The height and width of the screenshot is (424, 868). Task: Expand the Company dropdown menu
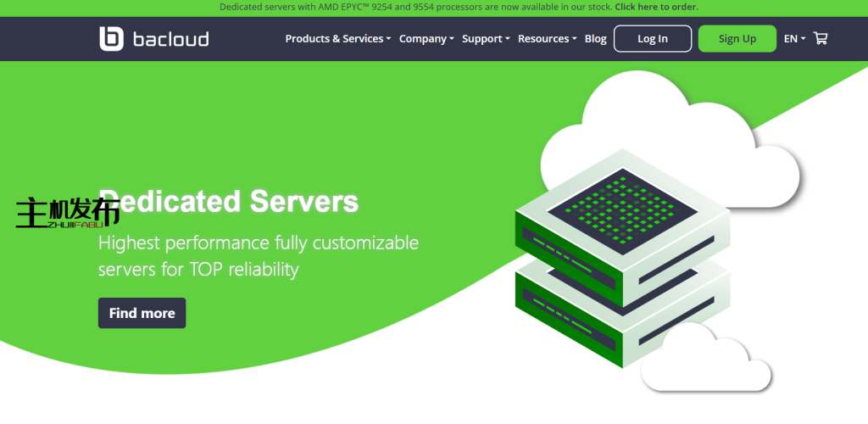pyautogui.click(x=426, y=39)
